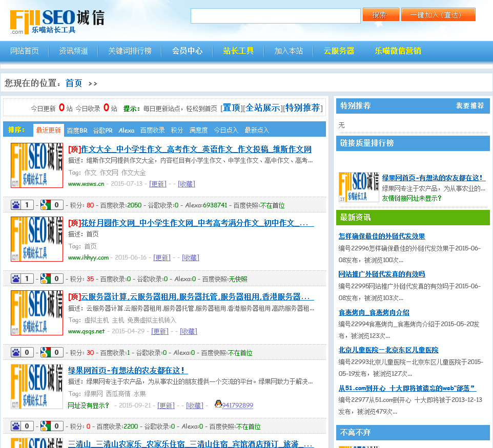Sort listings by 谷歌PR
The height and width of the screenshot is (448, 493).
pos(103,130)
